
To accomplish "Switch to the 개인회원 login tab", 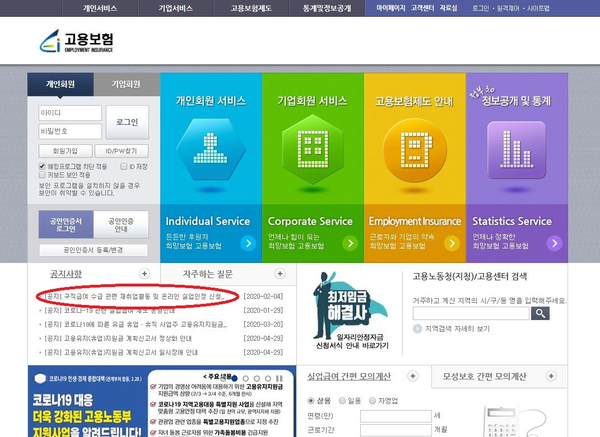I will pos(60,84).
